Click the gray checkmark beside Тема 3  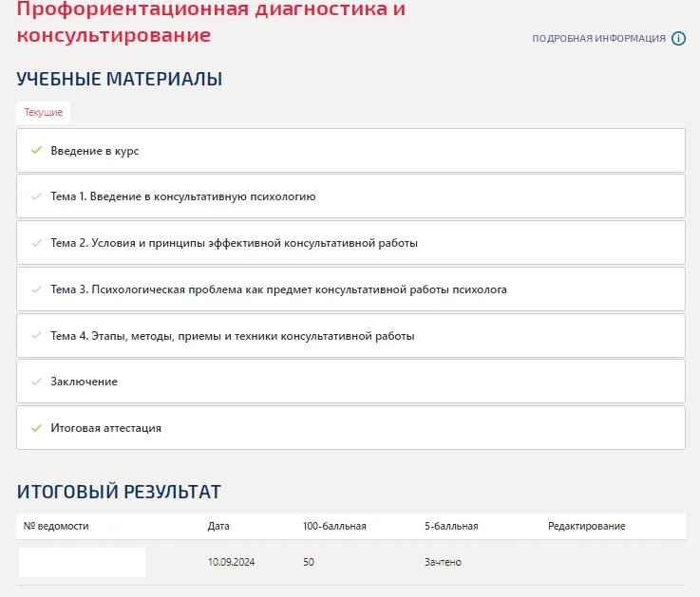[37, 289]
